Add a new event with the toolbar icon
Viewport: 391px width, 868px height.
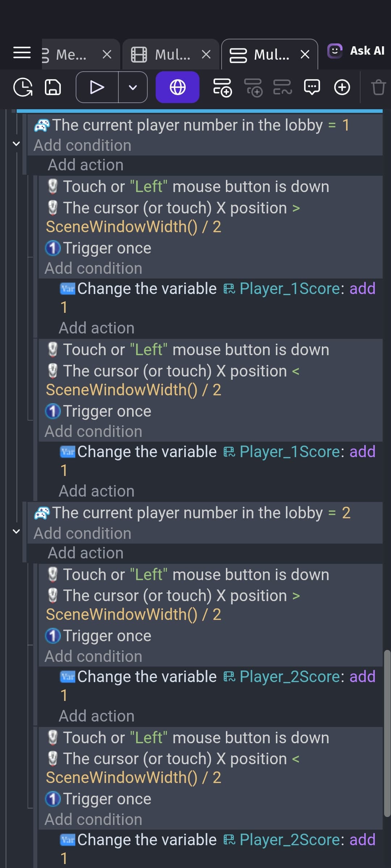click(222, 87)
